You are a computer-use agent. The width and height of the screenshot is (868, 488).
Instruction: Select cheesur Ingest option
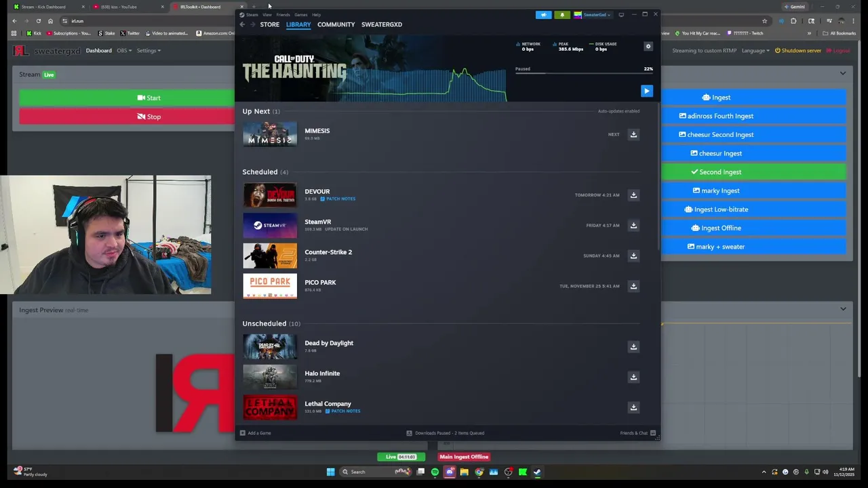pos(753,153)
